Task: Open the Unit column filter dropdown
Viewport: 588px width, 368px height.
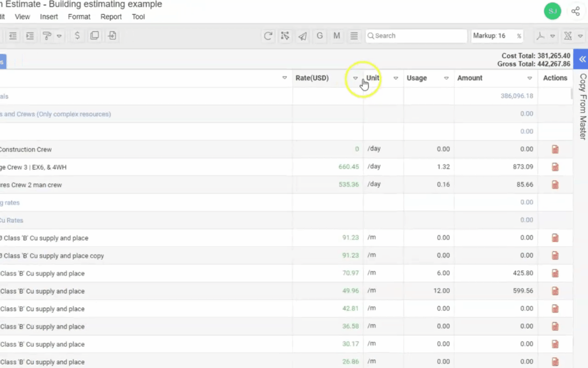Action: coord(396,78)
